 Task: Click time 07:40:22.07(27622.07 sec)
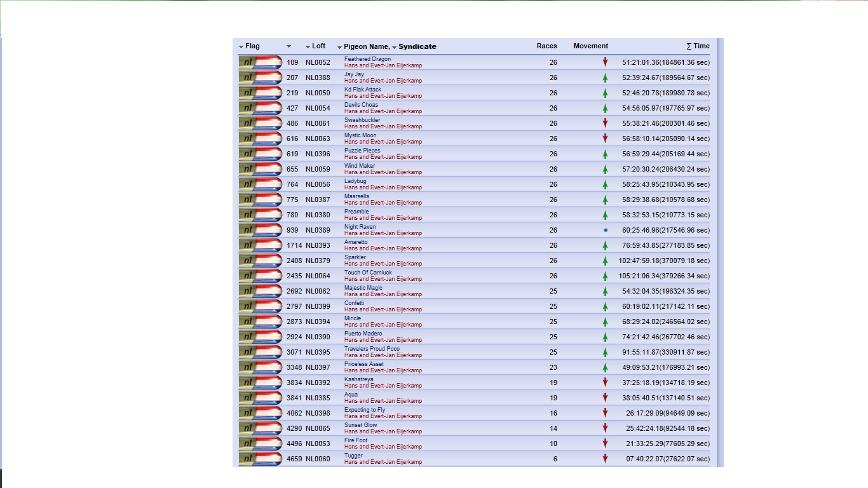click(x=668, y=459)
